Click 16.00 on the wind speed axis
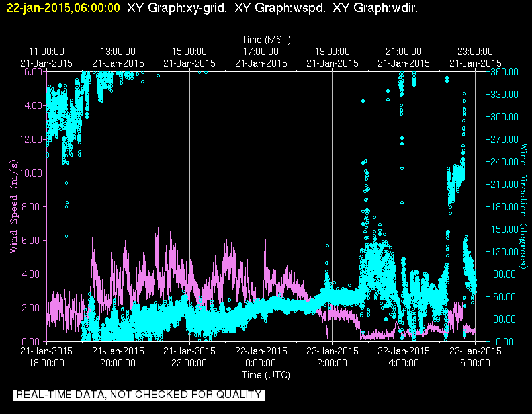 [32, 72]
